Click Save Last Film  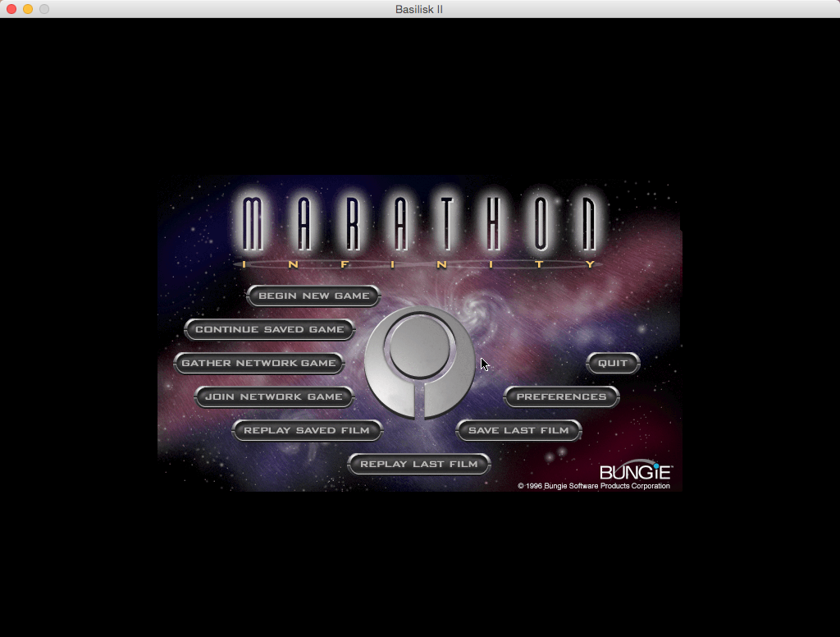[518, 430]
